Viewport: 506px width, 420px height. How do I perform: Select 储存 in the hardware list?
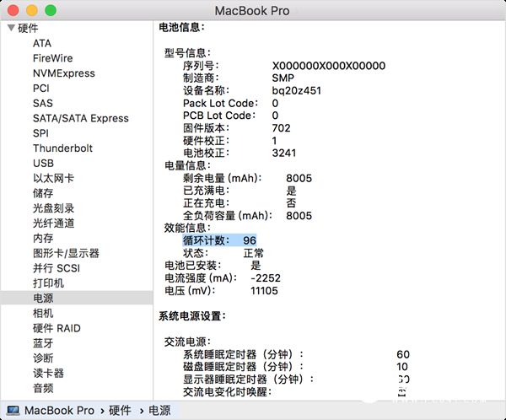click(x=43, y=193)
